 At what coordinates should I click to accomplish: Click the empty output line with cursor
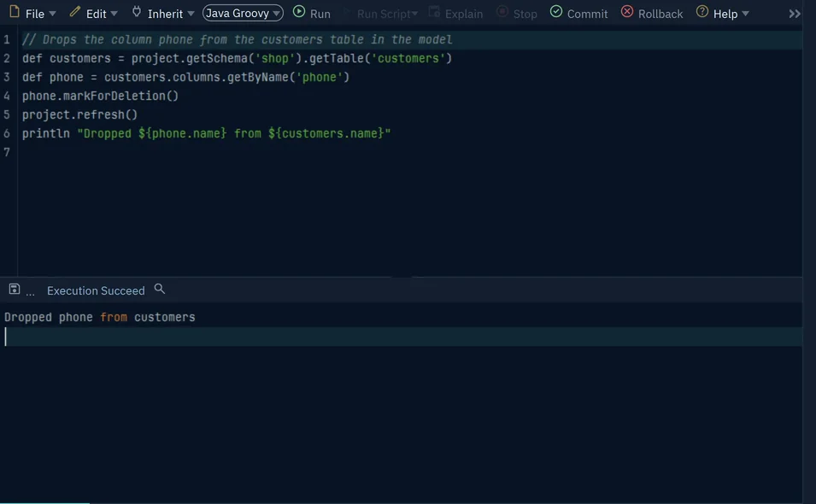click(x=402, y=337)
